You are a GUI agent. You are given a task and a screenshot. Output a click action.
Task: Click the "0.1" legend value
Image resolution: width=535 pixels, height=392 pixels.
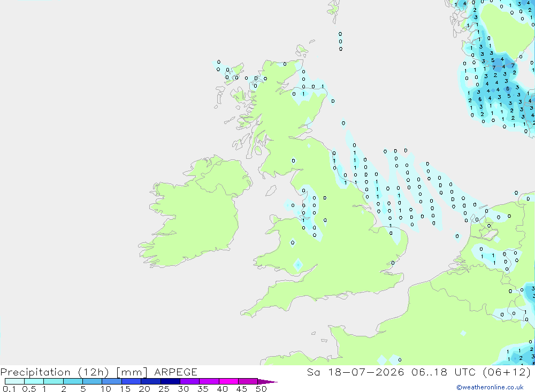tap(9, 389)
